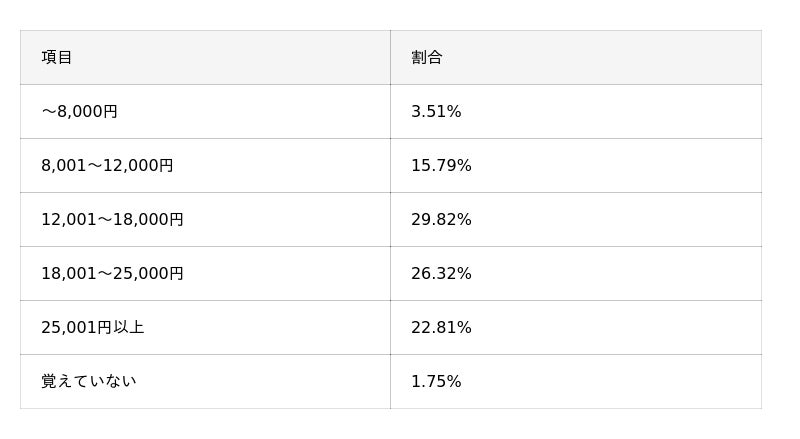Click the column divider in the header row
The height and width of the screenshot is (439, 800).
pyautogui.click(x=390, y=58)
